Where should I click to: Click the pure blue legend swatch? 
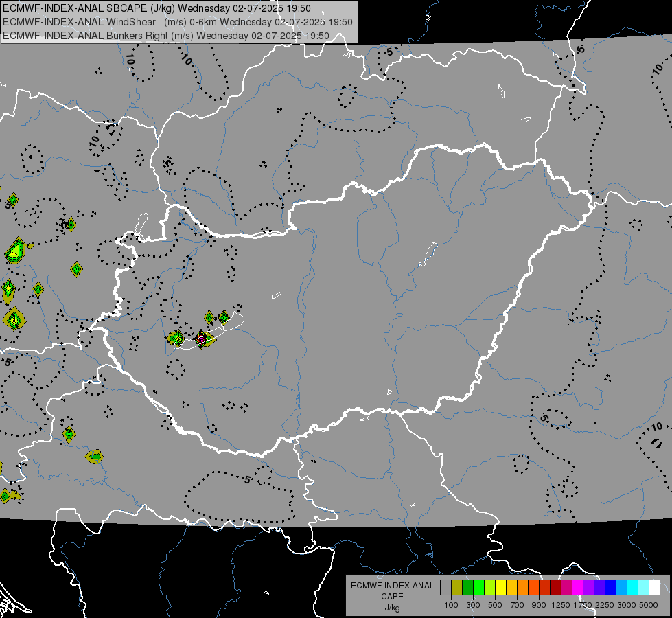point(611,587)
